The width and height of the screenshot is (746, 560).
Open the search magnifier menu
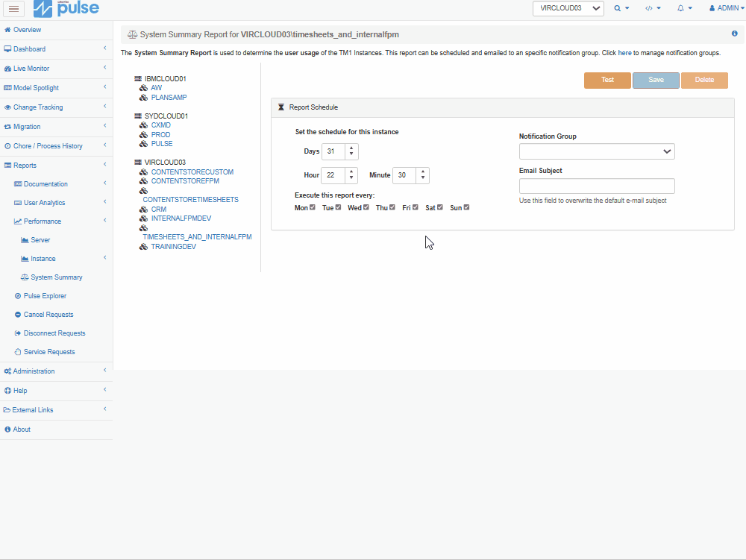(x=621, y=8)
